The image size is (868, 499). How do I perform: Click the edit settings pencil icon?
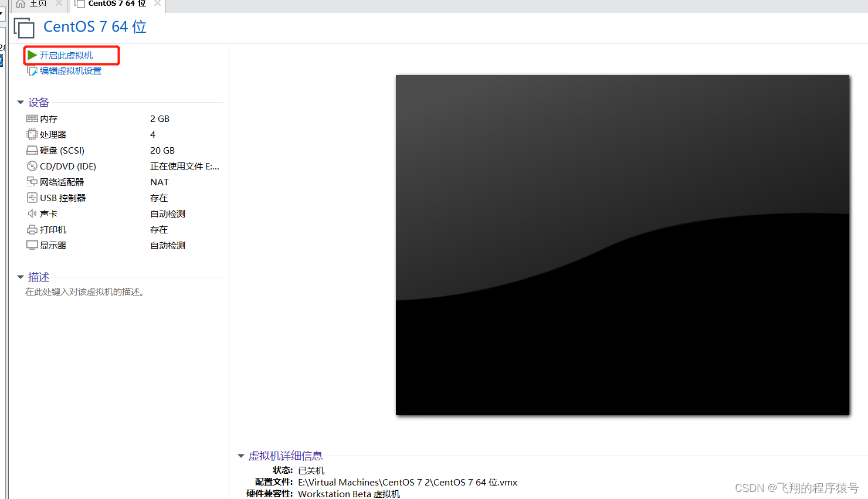[32, 71]
